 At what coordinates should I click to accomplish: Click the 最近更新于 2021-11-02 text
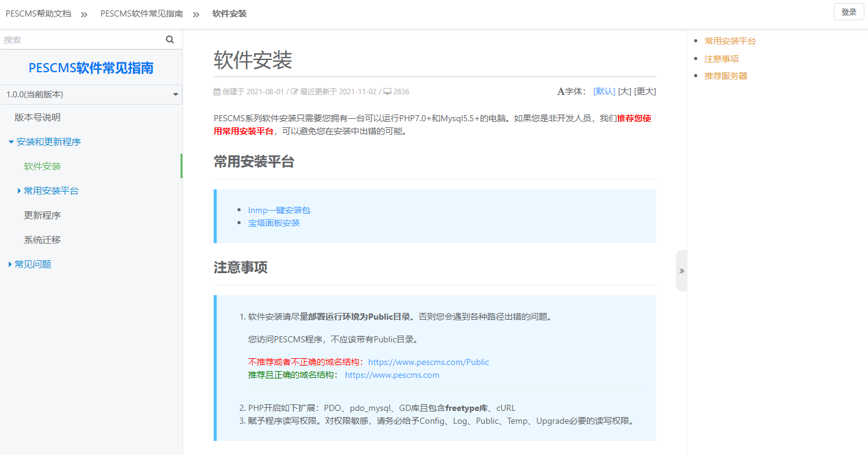(339, 92)
